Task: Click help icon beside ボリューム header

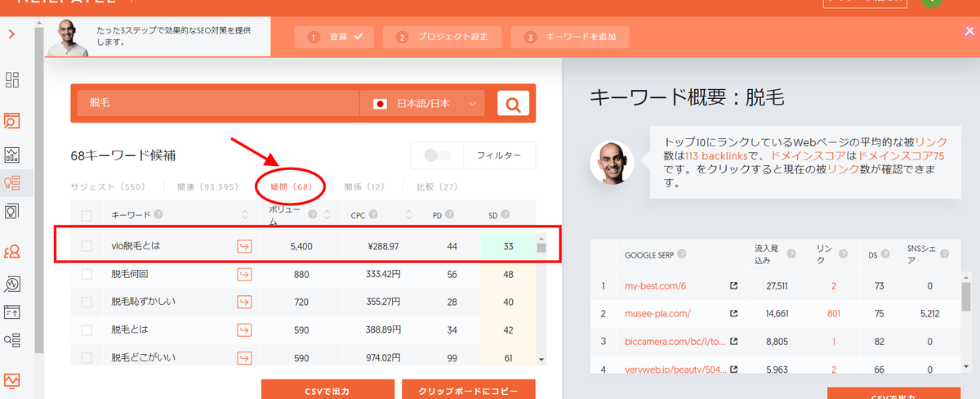Action: (314, 215)
